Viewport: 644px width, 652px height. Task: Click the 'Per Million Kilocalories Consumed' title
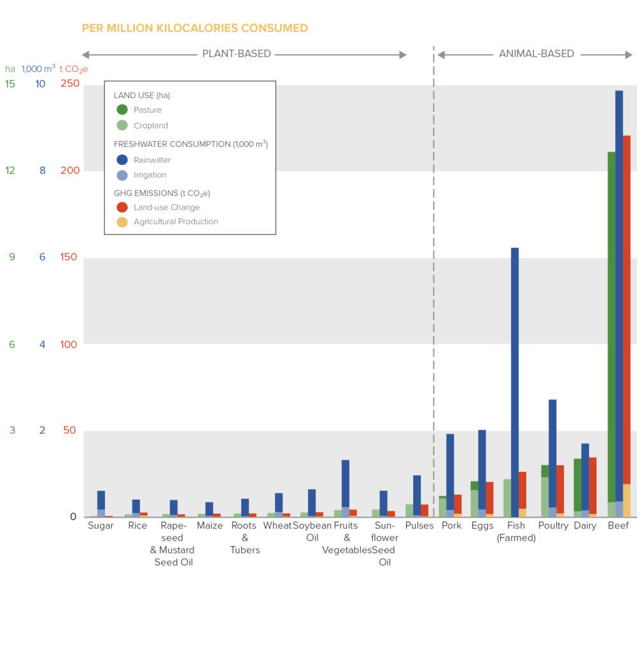[195, 28]
